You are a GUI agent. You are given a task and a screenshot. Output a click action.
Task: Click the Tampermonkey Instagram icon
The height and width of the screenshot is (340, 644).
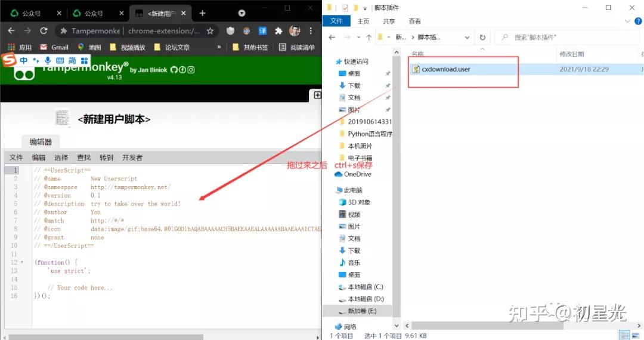point(191,70)
